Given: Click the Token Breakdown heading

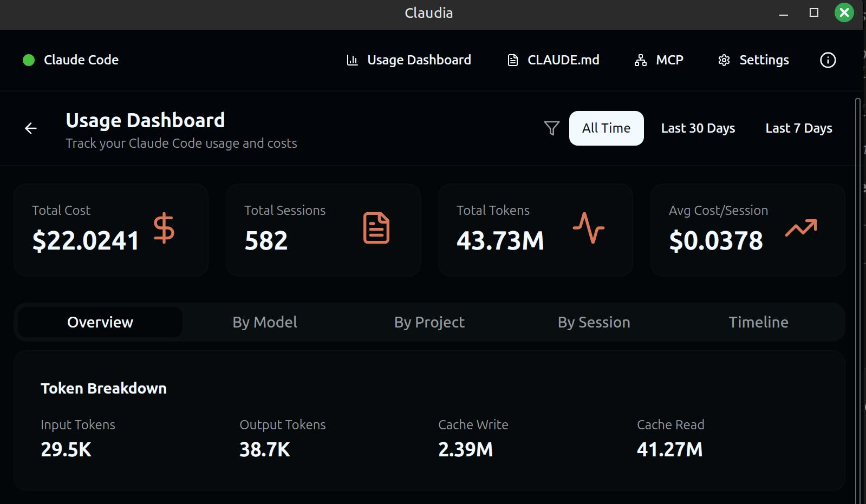Looking at the screenshot, I should [104, 389].
